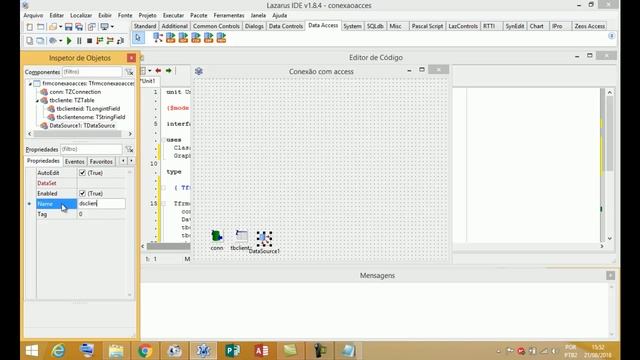Viewport: 640px width, 360px height.
Task: Select the second component icon in Data Access palette
Action: point(171,38)
